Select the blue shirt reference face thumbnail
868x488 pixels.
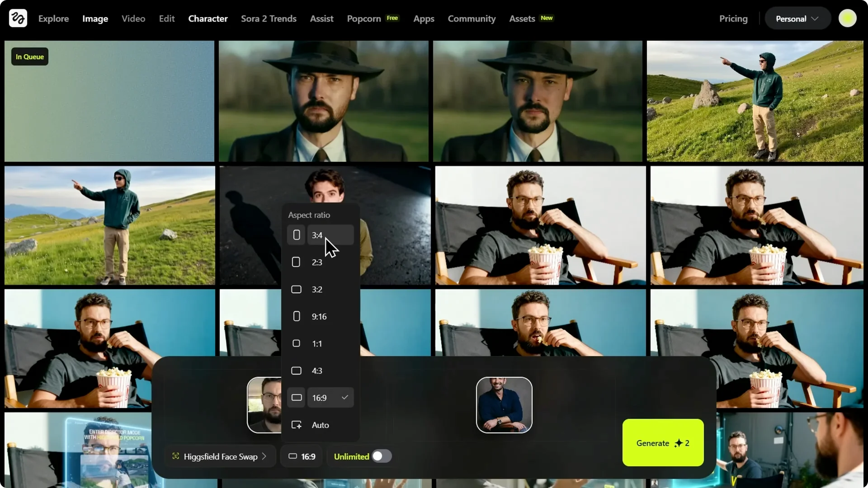(x=503, y=405)
